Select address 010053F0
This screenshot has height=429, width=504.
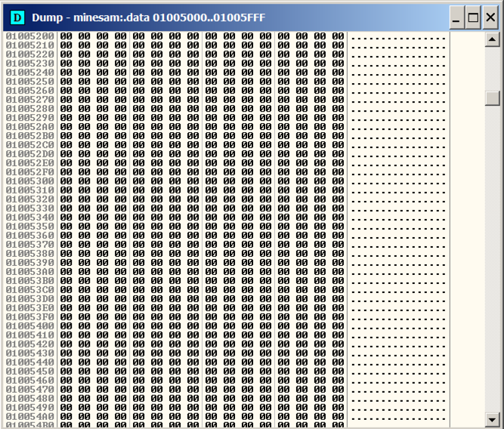pyautogui.click(x=30, y=317)
